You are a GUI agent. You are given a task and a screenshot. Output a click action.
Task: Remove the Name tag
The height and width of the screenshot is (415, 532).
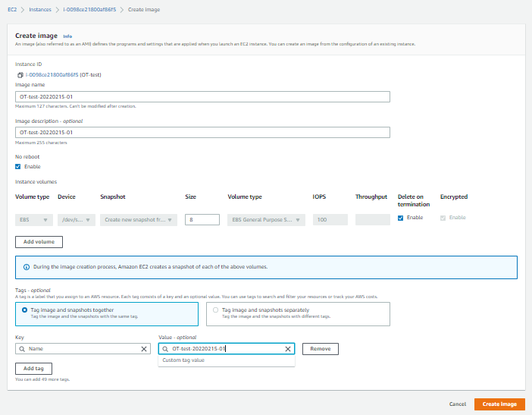321,349
